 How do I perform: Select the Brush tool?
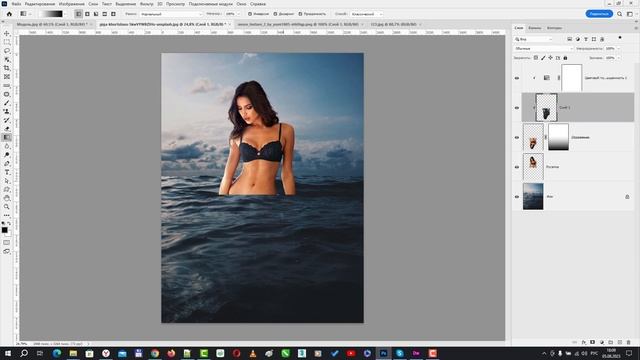click(x=7, y=103)
